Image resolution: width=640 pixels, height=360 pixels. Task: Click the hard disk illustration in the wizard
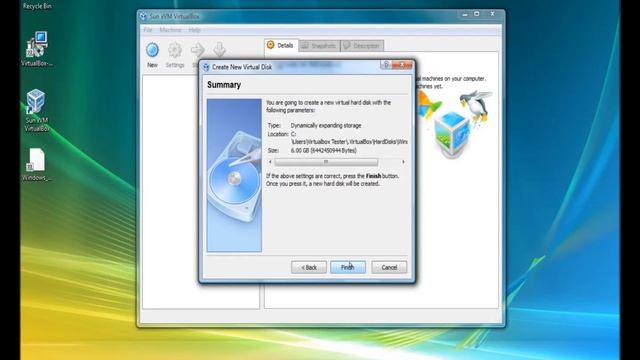234,175
